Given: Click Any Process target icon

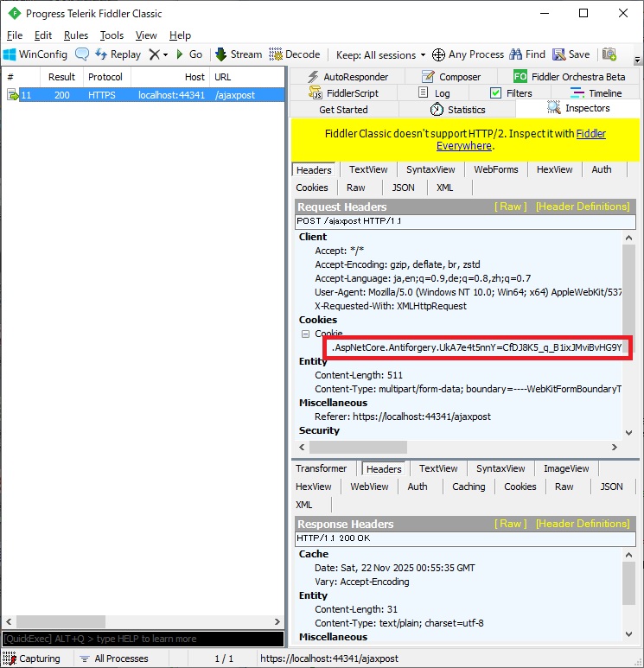Looking at the screenshot, I should tap(438, 54).
